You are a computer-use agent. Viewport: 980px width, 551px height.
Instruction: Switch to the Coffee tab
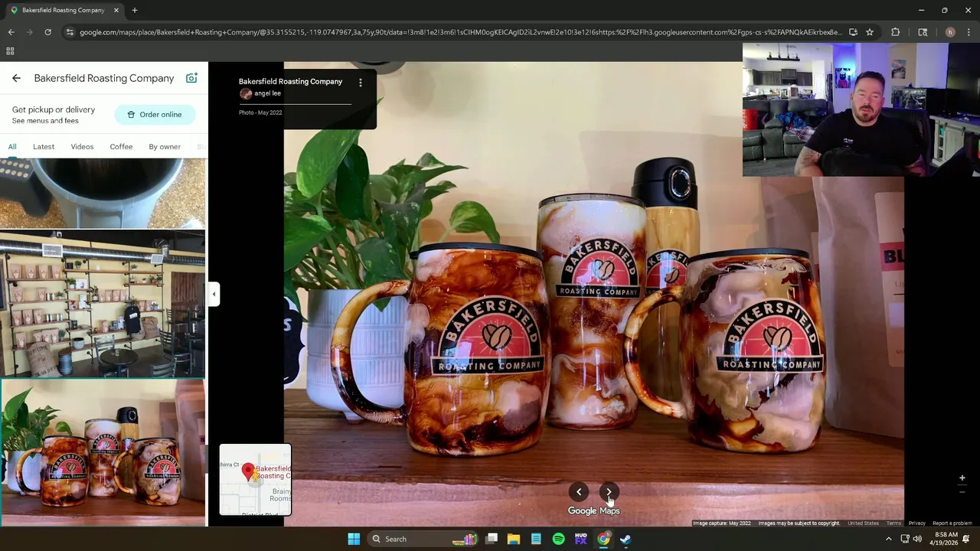121,147
